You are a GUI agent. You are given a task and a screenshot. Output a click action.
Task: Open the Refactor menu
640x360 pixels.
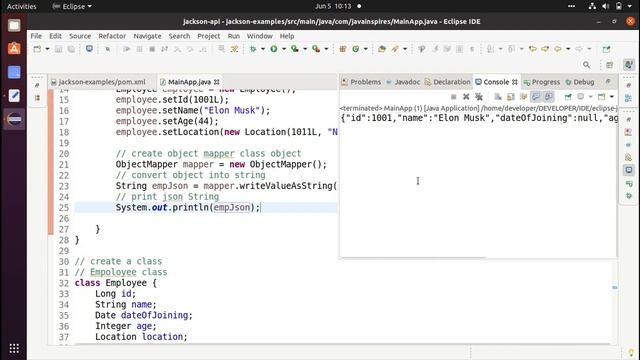click(112, 36)
